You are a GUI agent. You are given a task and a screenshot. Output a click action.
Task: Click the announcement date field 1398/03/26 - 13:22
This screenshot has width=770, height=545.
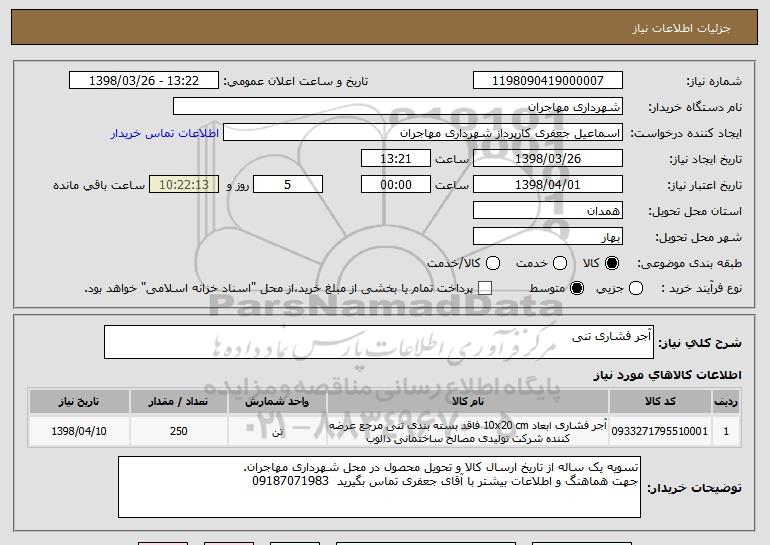tap(144, 81)
